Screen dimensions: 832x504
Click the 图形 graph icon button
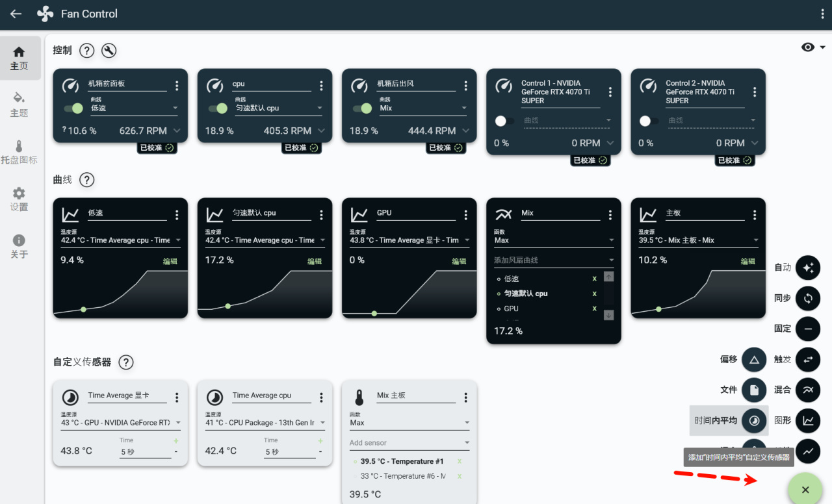(x=808, y=420)
